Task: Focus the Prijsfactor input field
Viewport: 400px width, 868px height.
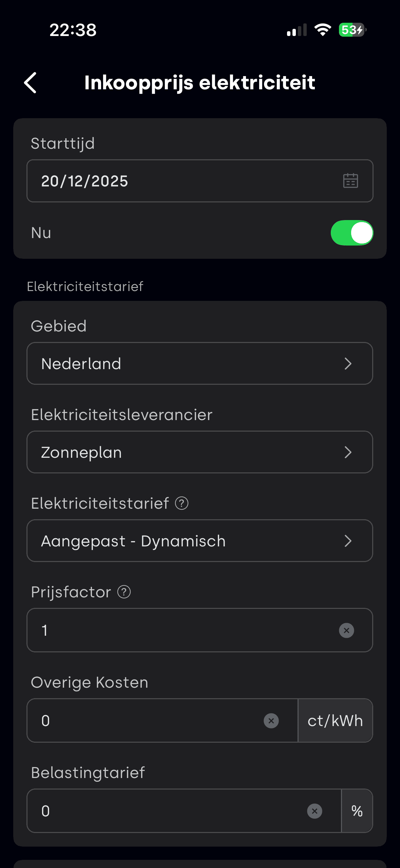Action: tap(183, 630)
